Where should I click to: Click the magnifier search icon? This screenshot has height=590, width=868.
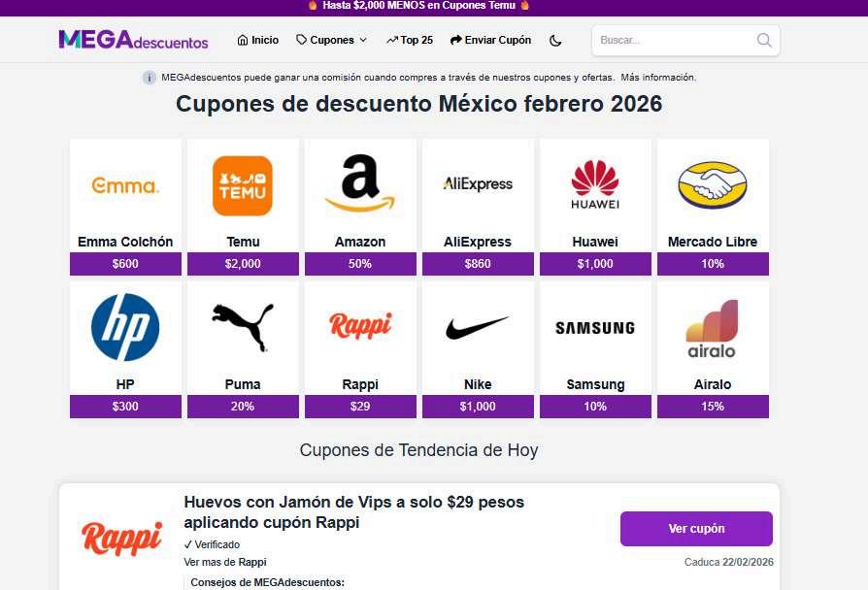click(764, 41)
